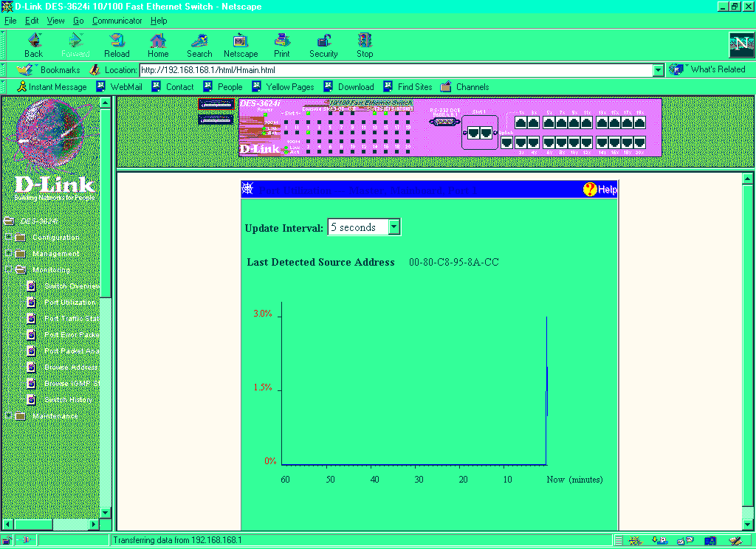Expand the Maintenance folder in tree

coord(8,416)
